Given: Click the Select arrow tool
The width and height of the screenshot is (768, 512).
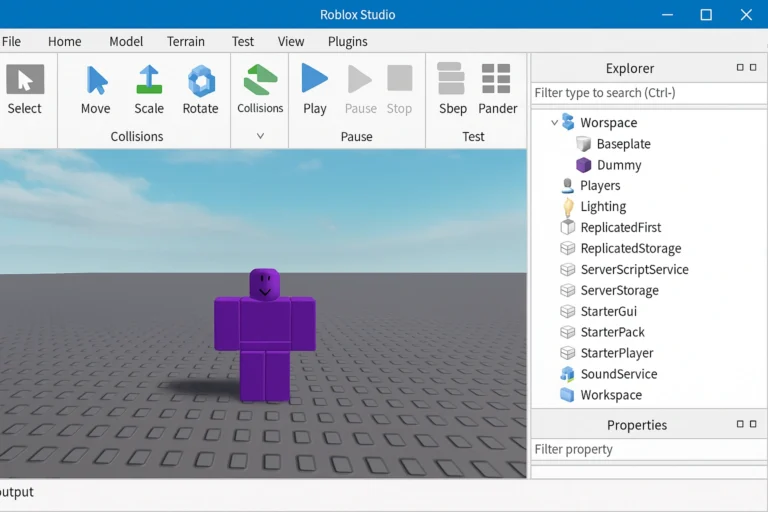Looking at the screenshot, I should 25,90.
